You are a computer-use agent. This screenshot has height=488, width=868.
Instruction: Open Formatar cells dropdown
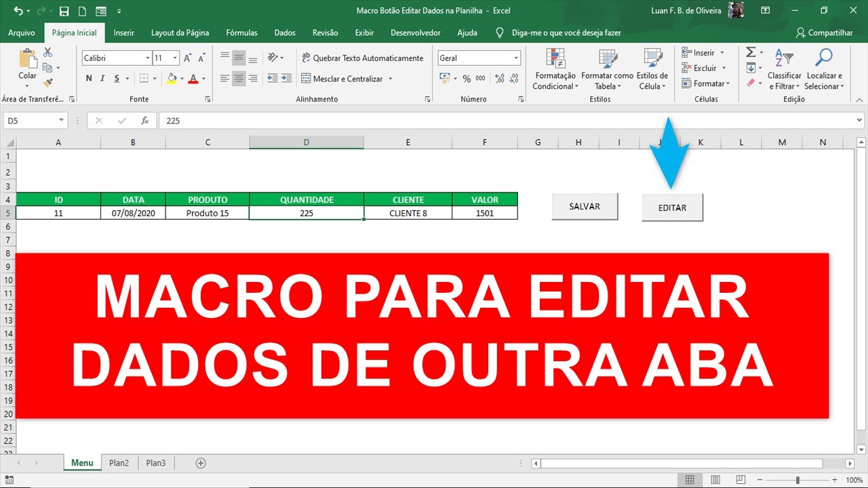pyautogui.click(x=706, y=83)
